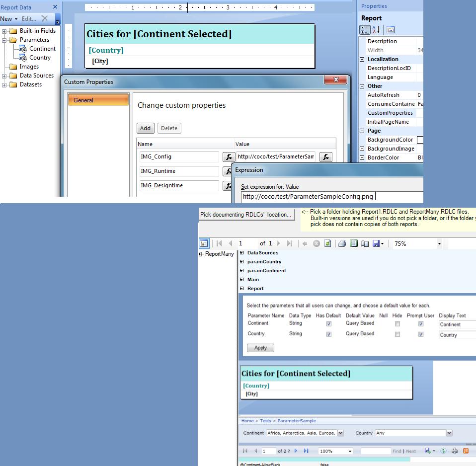Screen dimensions: 476x466
Task: Select the General tab in Custom Properties
Action: click(x=98, y=100)
